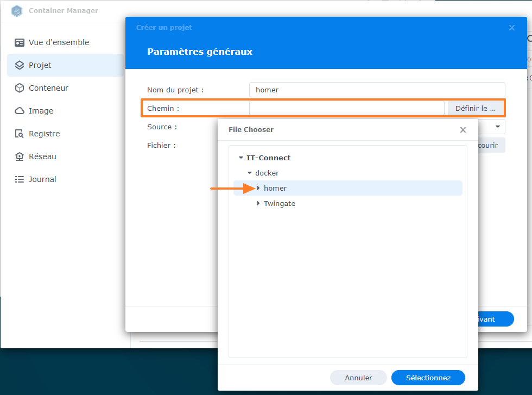Select the Annuler button
This screenshot has height=395, width=532.
[x=358, y=378]
